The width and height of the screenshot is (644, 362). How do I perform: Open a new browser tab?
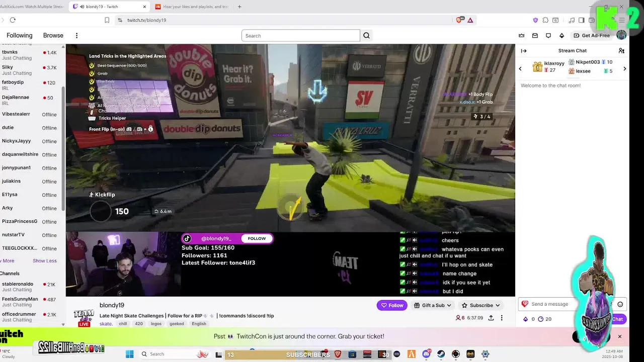[x=239, y=7]
